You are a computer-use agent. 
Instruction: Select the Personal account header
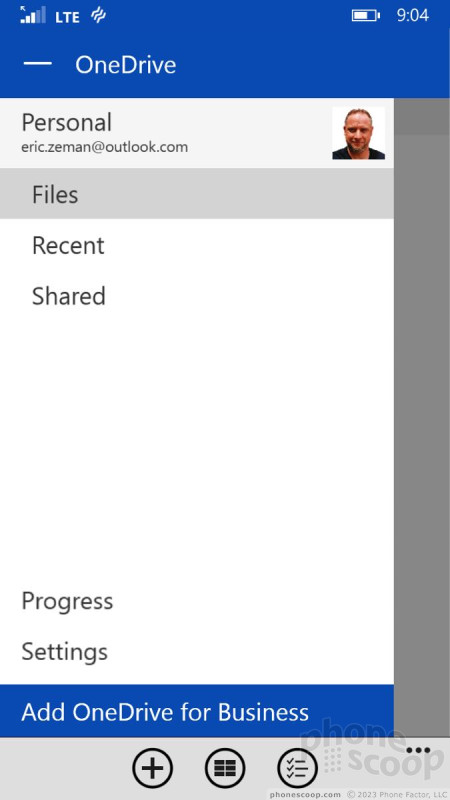(x=196, y=133)
